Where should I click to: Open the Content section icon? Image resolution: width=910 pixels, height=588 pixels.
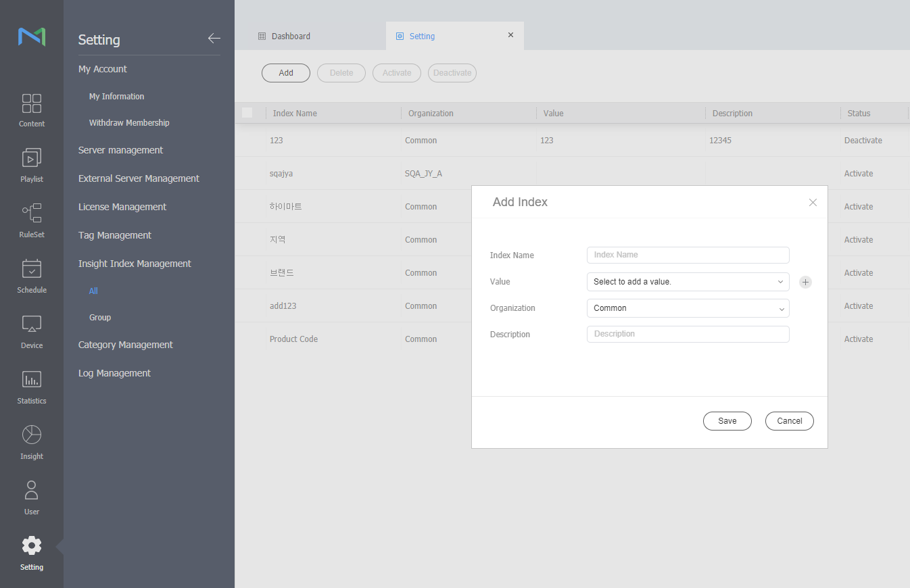click(x=32, y=103)
